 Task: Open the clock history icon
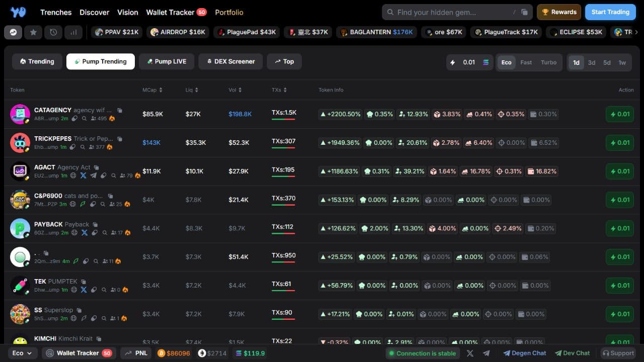click(x=53, y=32)
